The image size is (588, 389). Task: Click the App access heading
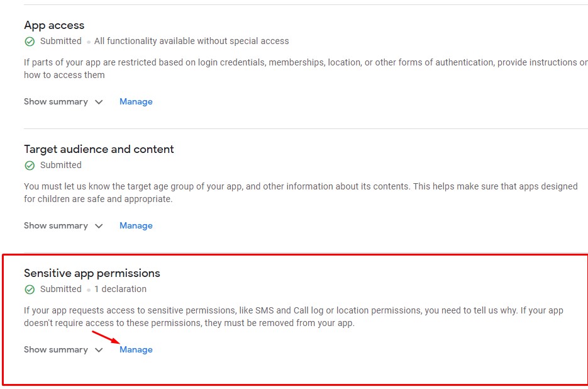click(54, 25)
